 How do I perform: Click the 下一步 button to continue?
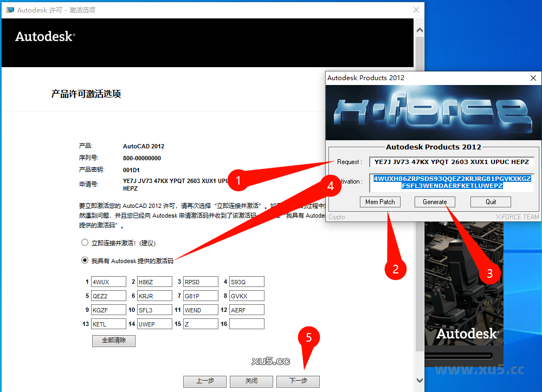tap(298, 381)
